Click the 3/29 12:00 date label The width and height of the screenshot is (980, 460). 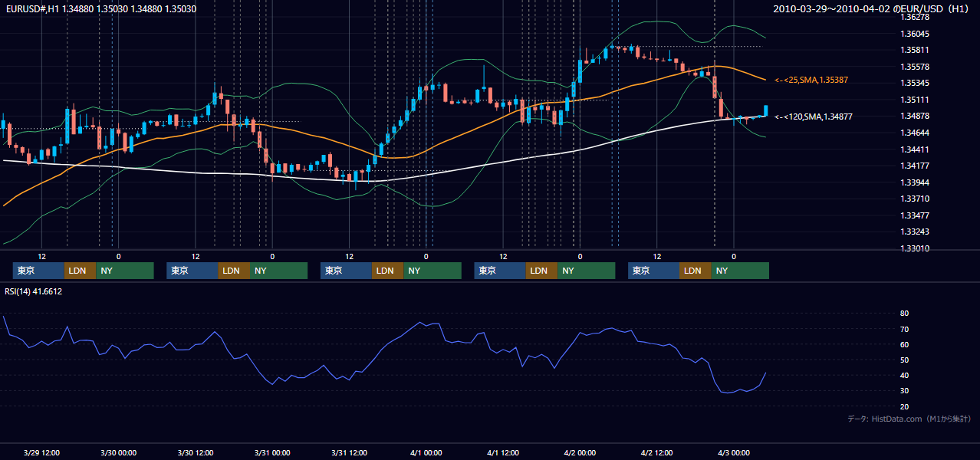[41, 453]
